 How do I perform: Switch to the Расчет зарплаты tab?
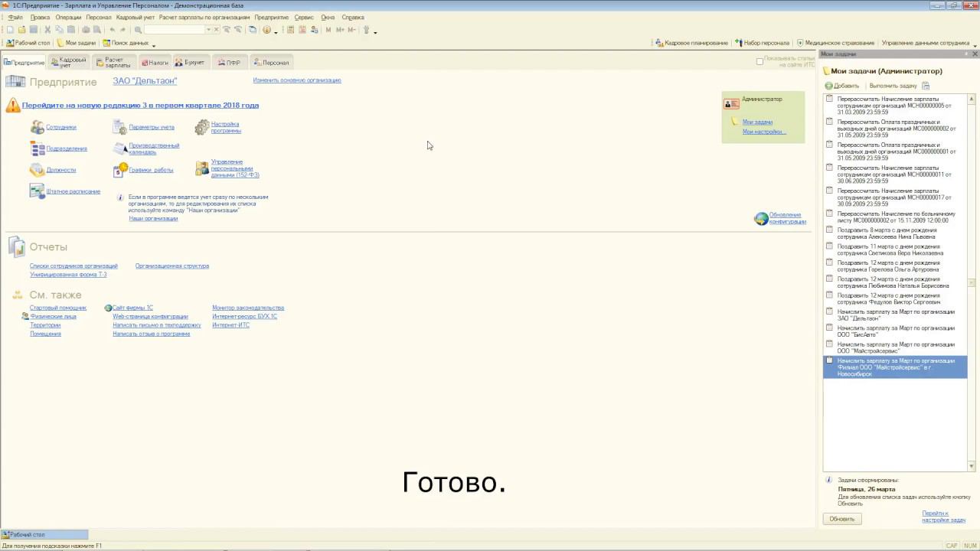(113, 62)
